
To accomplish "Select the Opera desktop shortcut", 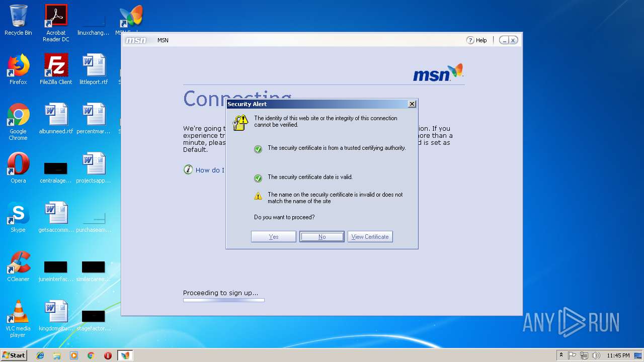I will (18, 168).
